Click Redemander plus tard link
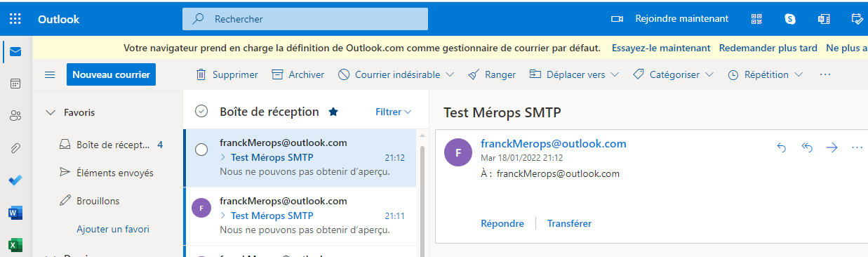Viewport: 868px width, 257px height. pyautogui.click(x=768, y=48)
